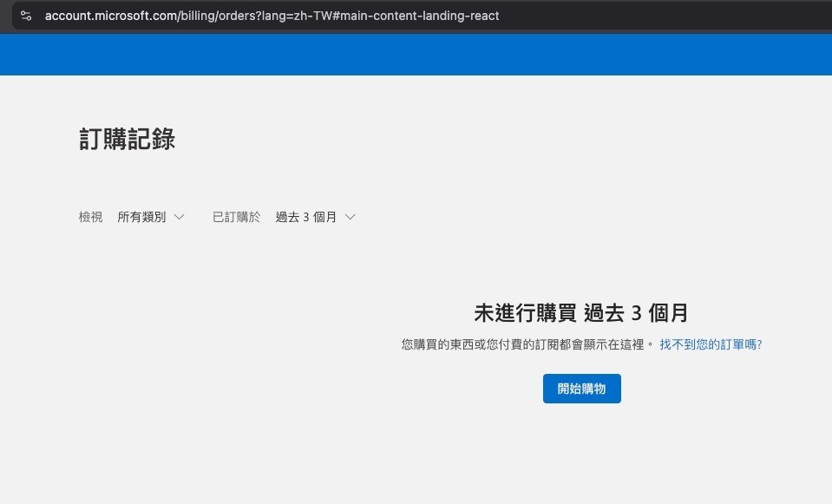The height and width of the screenshot is (504, 832).
Task: Open the 所有類別 category filter dropdown
Action: [x=151, y=217]
